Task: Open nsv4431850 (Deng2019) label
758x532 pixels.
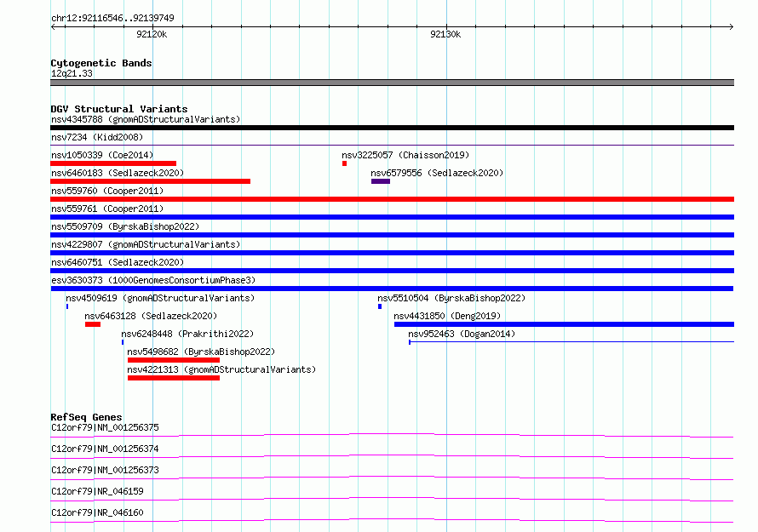Action: [447, 316]
